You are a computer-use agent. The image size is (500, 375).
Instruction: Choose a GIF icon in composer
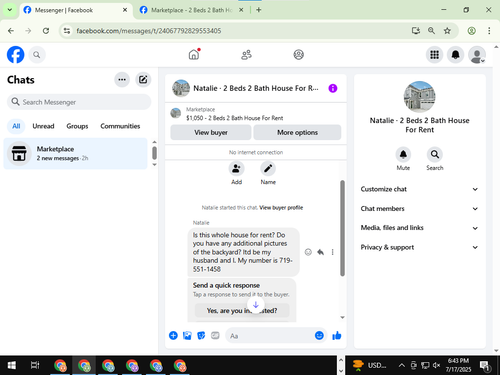click(215, 335)
